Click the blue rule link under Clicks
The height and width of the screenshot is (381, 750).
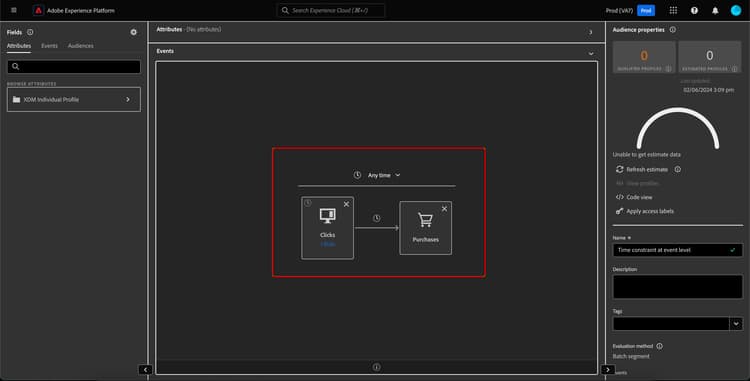pos(328,244)
